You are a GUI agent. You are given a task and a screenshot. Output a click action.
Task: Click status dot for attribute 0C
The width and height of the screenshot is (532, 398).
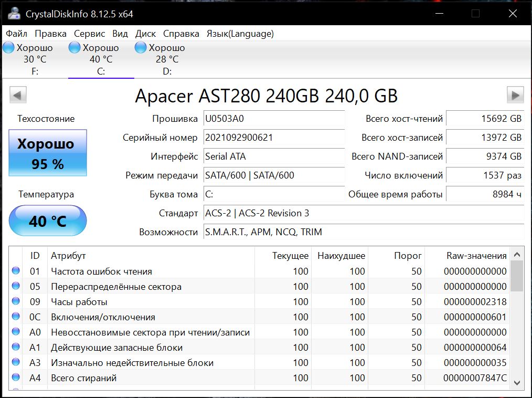click(x=16, y=316)
